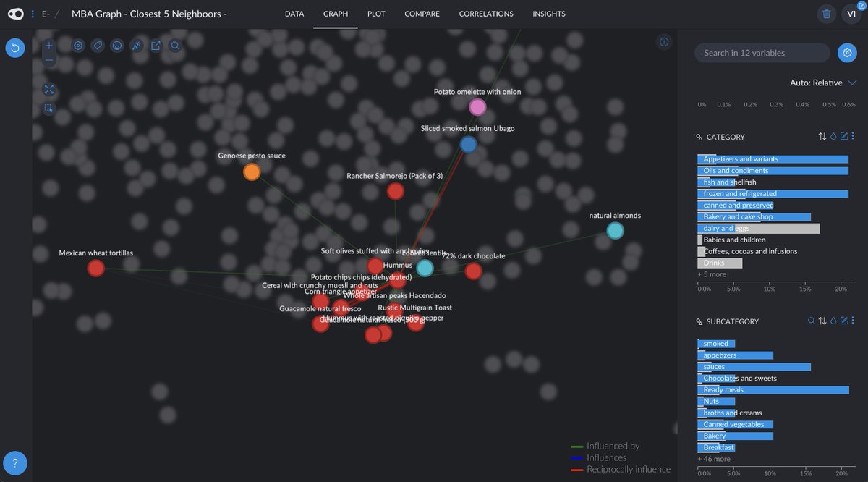This screenshot has width=868, height=482.
Task: Color by CATEGORY droplet icon
Action: pos(833,137)
